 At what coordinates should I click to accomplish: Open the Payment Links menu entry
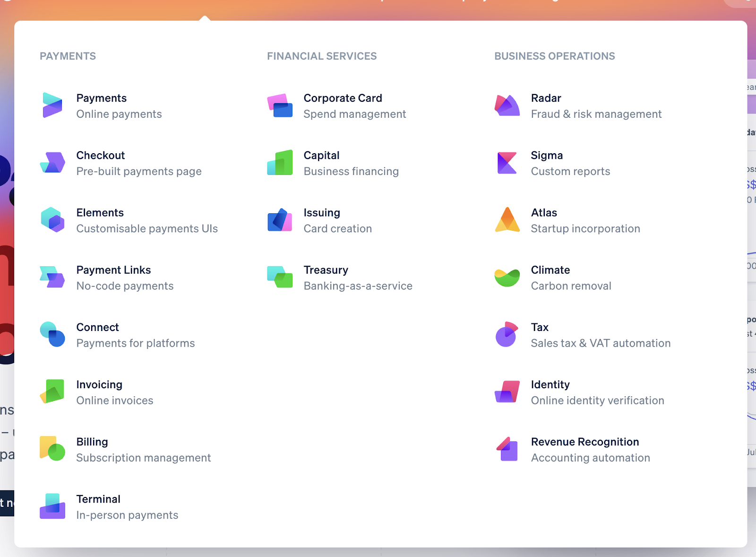[114, 270]
